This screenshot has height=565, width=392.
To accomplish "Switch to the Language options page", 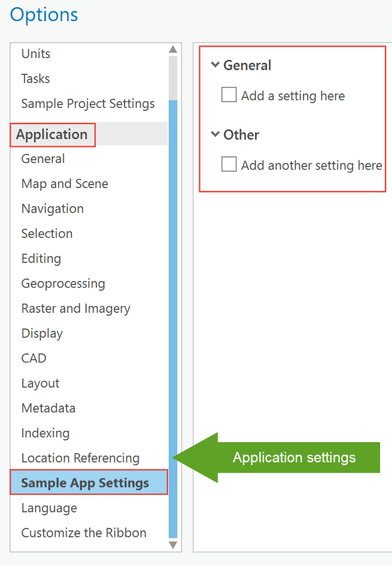I will pos(49,508).
